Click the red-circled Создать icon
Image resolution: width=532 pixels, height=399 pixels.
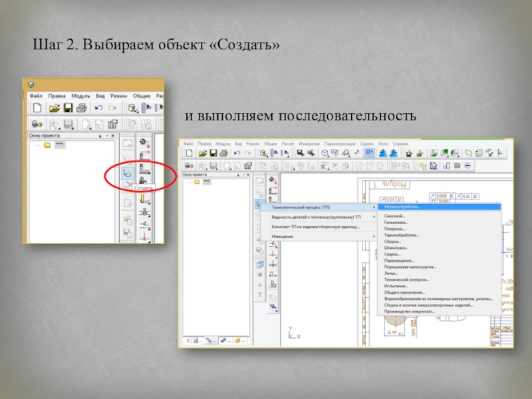pyautogui.click(x=128, y=173)
